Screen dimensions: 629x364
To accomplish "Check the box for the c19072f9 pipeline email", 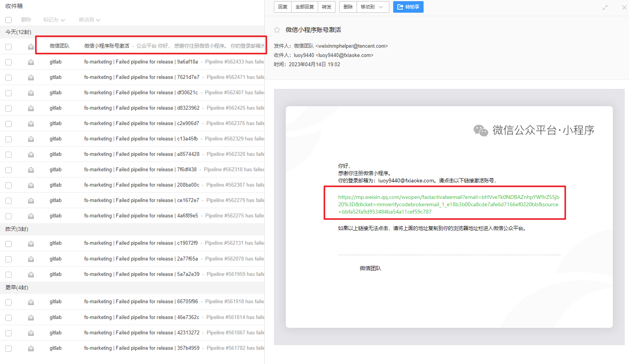I will pos(8,244).
